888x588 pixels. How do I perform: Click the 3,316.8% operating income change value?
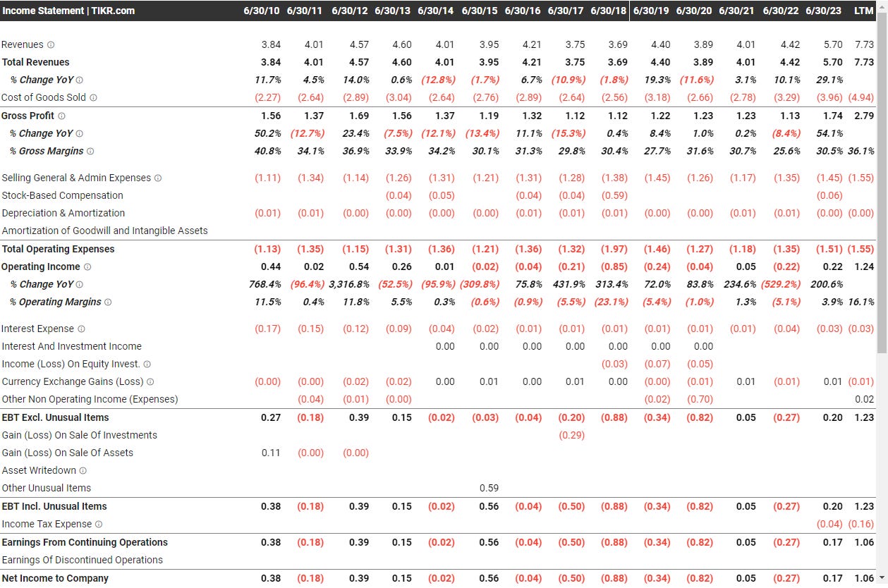348,285
